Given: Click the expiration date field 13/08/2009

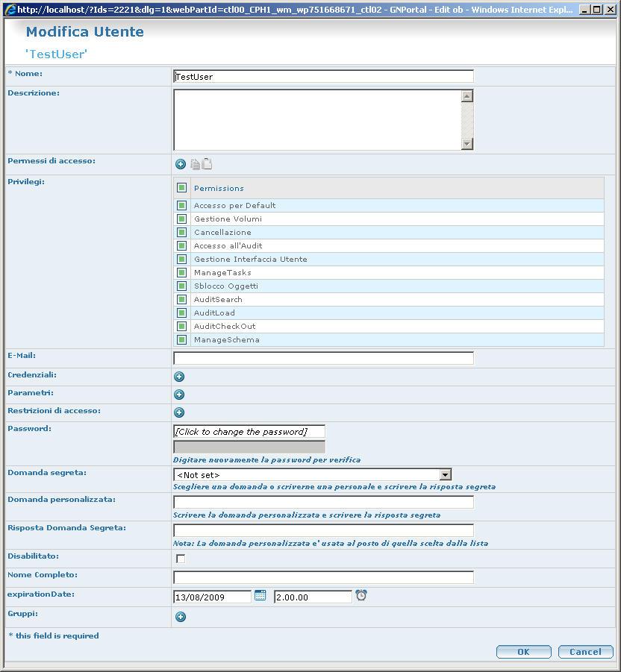Looking at the screenshot, I should 212,597.
